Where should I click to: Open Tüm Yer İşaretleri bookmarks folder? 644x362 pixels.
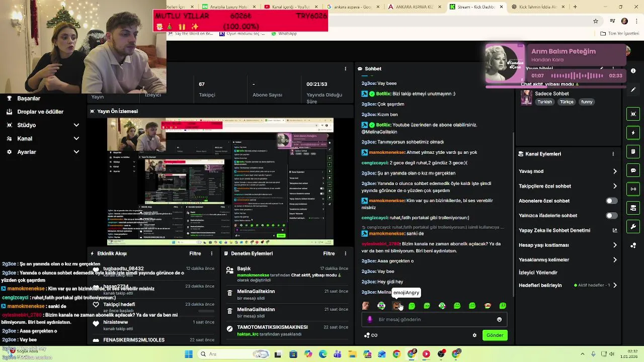click(x=620, y=34)
